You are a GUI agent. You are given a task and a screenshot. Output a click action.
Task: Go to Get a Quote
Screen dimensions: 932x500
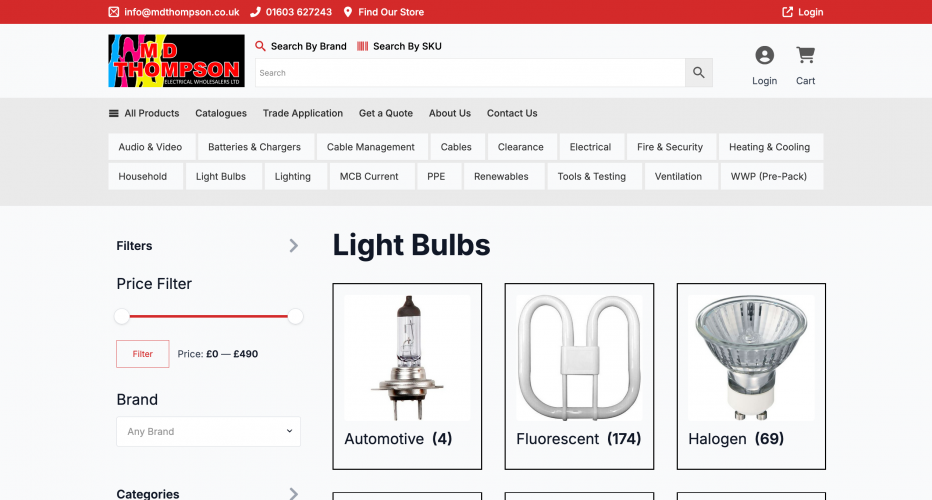(x=386, y=113)
